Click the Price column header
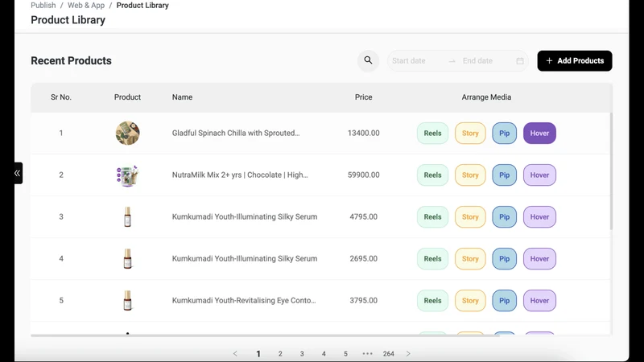 point(364,97)
